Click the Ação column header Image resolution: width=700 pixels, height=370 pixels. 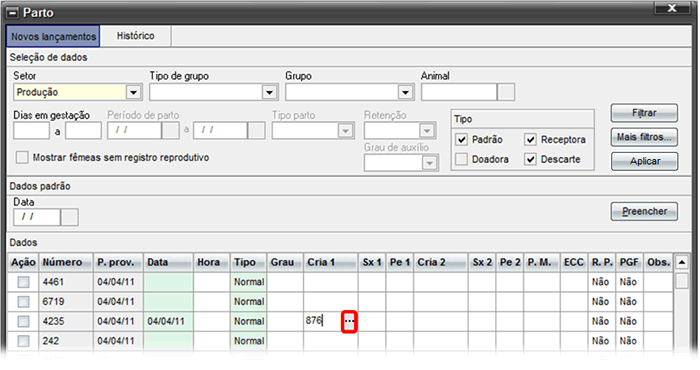tap(24, 262)
